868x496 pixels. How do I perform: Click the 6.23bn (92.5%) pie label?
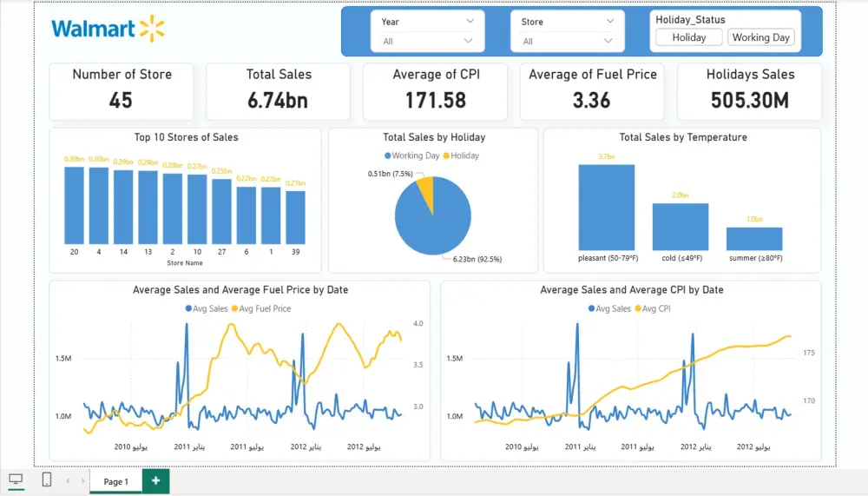[x=477, y=259]
